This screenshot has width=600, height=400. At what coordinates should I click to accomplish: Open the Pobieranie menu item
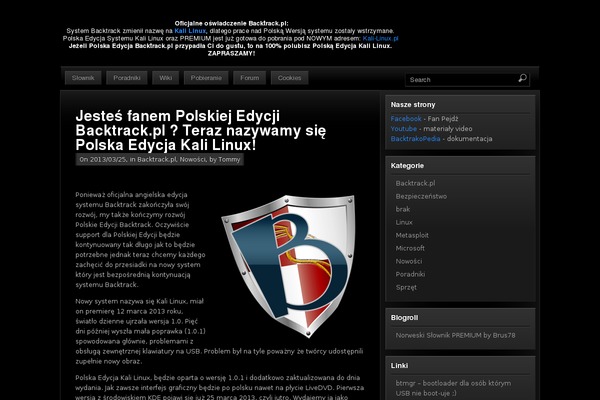click(206, 78)
